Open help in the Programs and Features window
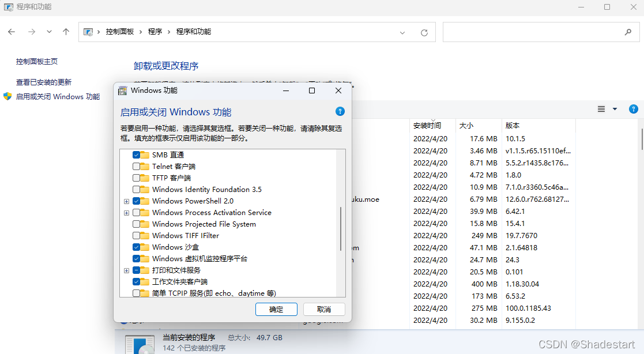Viewport: 644px width, 354px height. pos(633,109)
